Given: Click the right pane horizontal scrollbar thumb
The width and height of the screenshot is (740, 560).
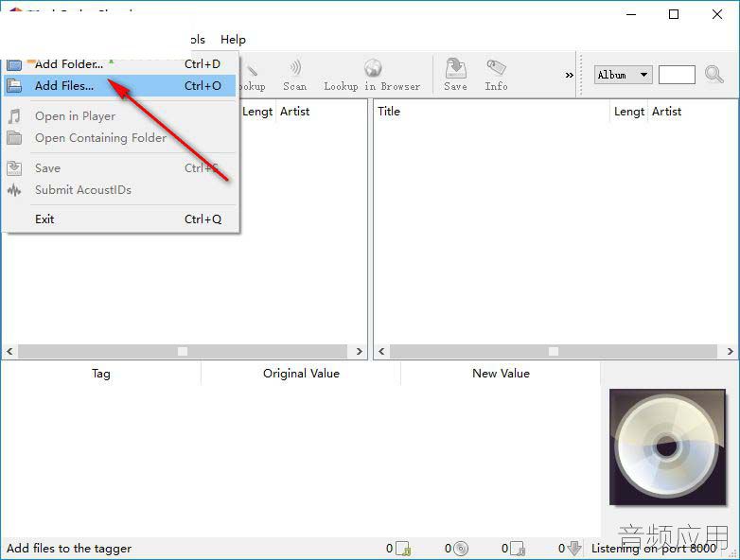Looking at the screenshot, I should [554, 352].
